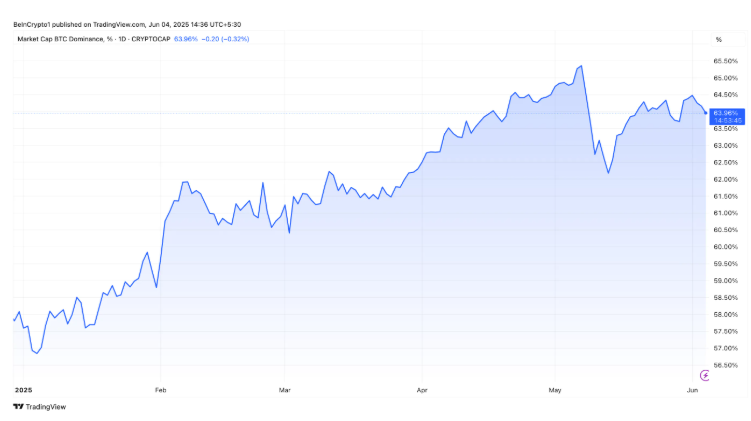Screen dimensions: 751x421
Task: Click the 63.00% price scale label
Action: pos(726,146)
